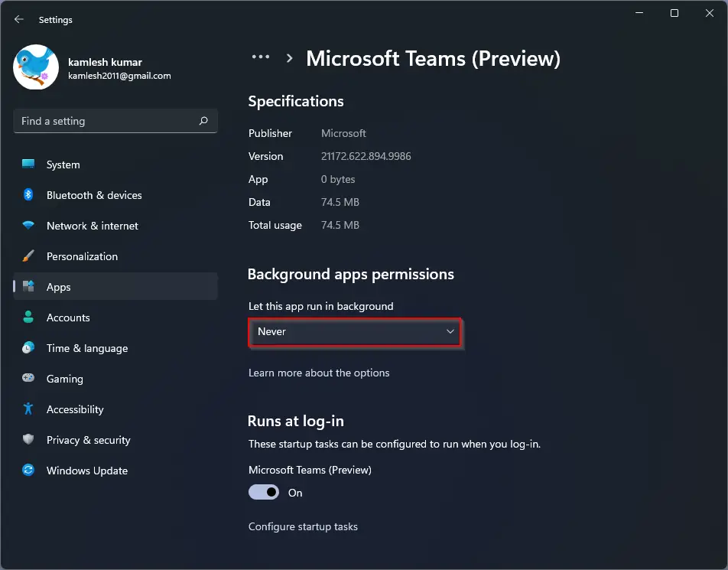Click the Windows Update refresh icon
This screenshot has width=728, height=570.
pyautogui.click(x=28, y=470)
